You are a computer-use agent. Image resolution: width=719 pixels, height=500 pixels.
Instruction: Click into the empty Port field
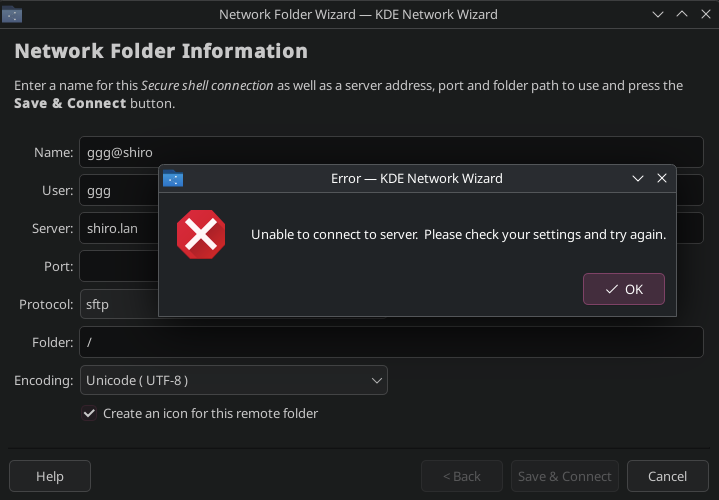click(118, 266)
